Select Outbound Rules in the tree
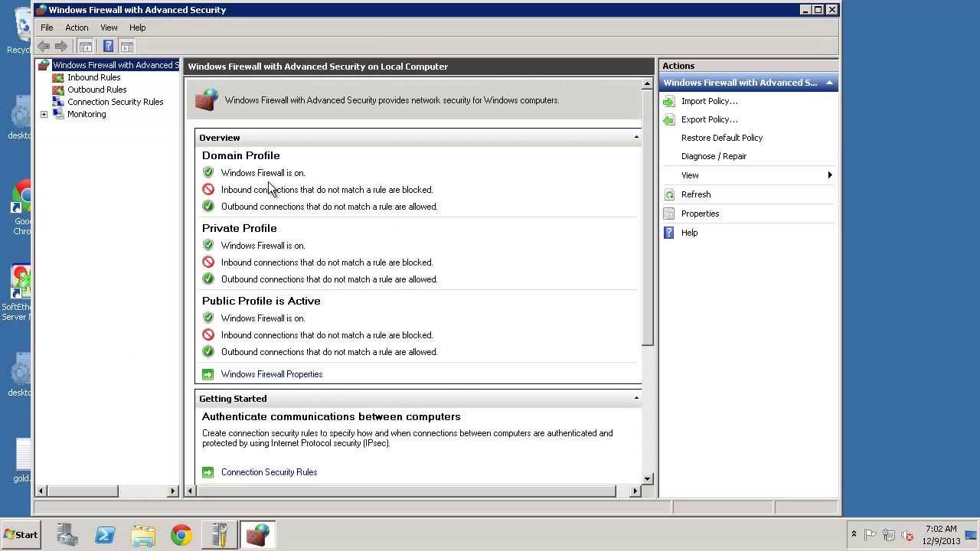This screenshot has width=980, height=551. click(x=96, y=90)
